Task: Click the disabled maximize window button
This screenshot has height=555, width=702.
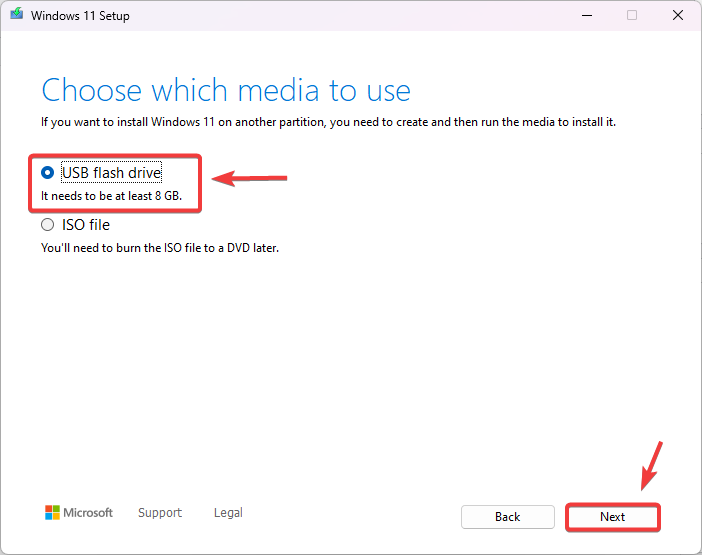Action: 632,15
